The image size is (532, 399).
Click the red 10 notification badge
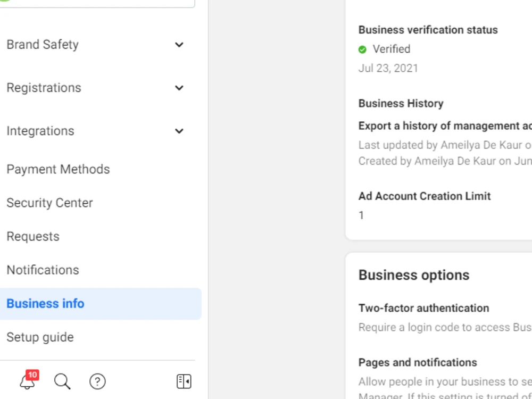(32, 375)
